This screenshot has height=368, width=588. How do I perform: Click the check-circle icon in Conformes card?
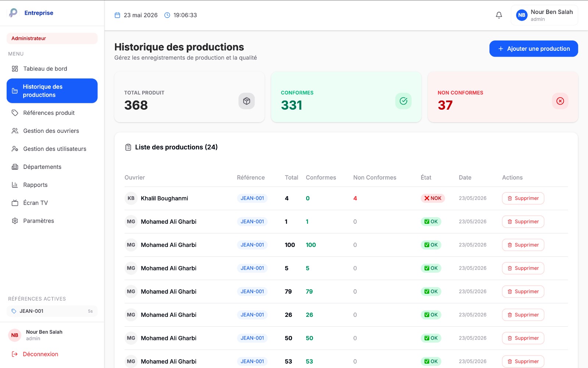[403, 101]
